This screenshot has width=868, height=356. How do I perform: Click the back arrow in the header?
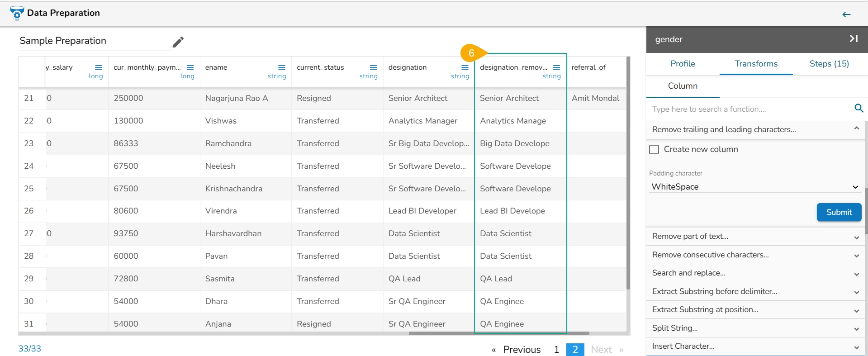[846, 14]
